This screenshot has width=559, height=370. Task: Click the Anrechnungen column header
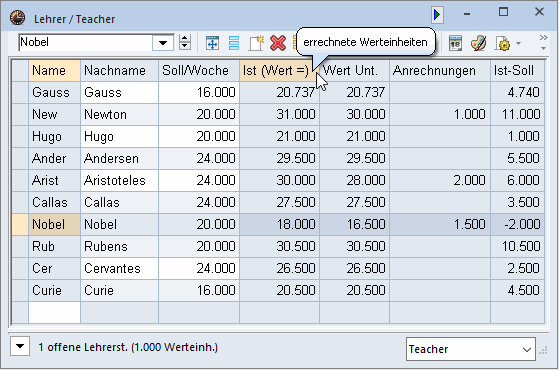point(440,71)
